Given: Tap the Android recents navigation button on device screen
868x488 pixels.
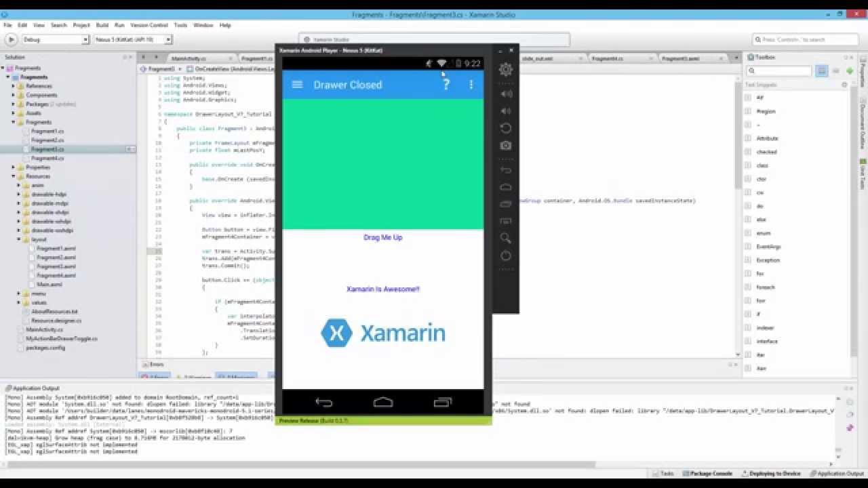Looking at the screenshot, I should pyautogui.click(x=442, y=403).
